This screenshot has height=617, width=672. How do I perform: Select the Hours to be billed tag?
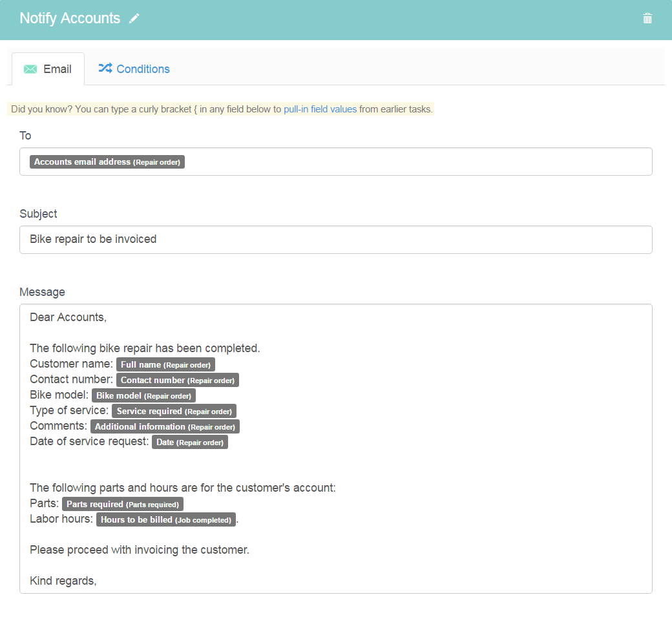(166, 519)
